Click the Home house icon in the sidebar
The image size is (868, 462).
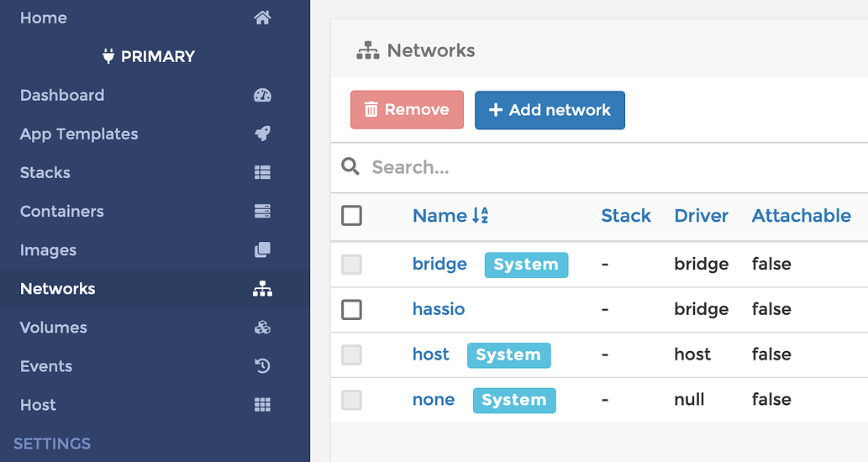tap(262, 18)
